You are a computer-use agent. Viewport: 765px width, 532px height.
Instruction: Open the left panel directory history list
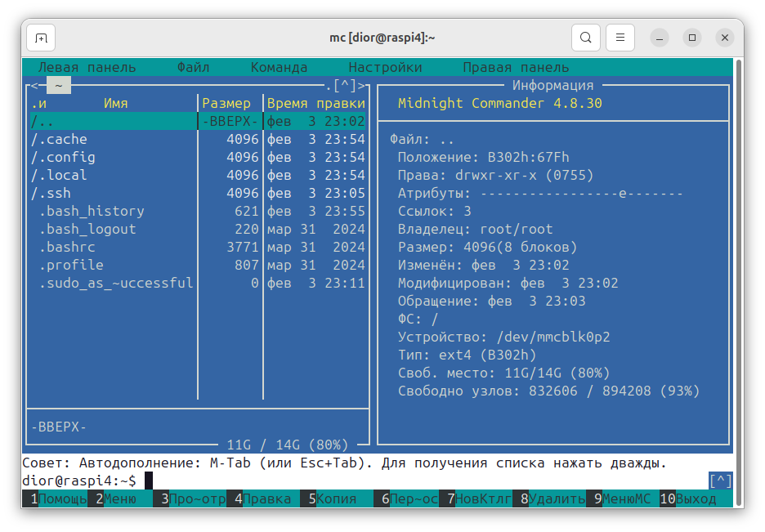point(345,86)
